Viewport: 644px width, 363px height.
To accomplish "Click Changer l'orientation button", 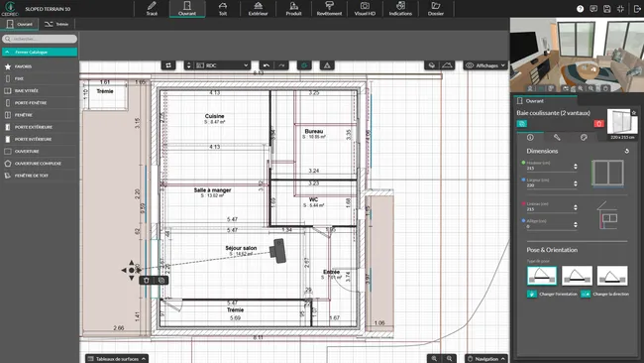I will coord(553,294).
